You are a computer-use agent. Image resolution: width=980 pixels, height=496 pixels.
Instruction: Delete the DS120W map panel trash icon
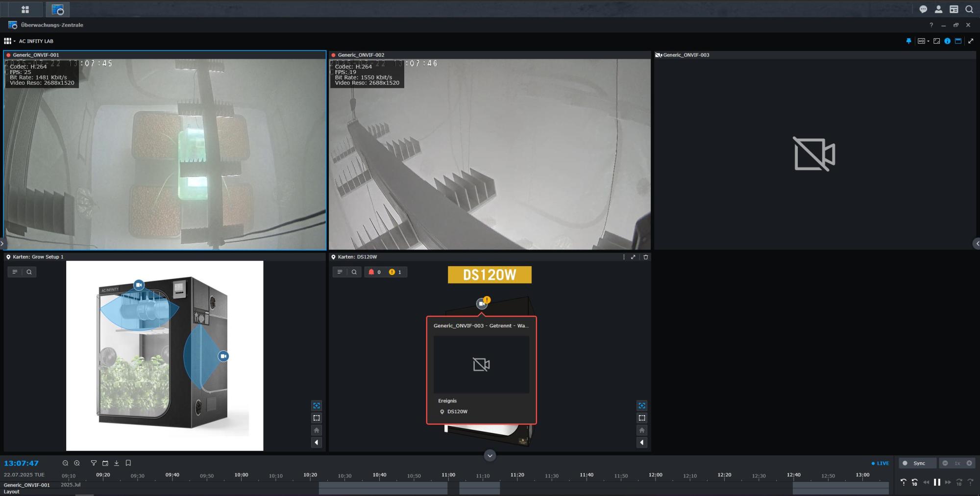(x=645, y=257)
